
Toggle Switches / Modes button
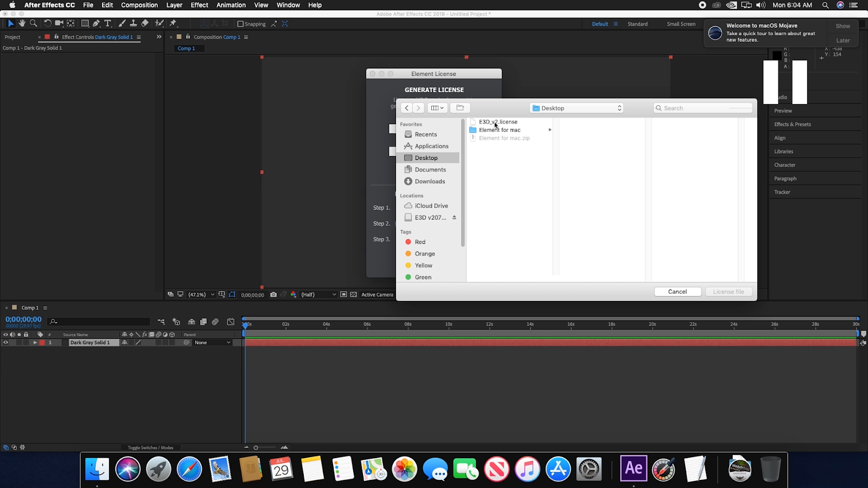[151, 448]
